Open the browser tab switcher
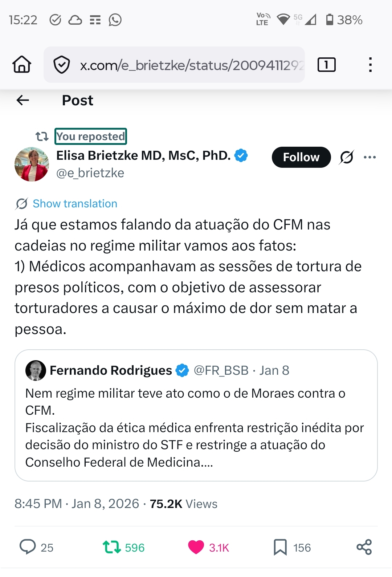 tap(326, 65)
